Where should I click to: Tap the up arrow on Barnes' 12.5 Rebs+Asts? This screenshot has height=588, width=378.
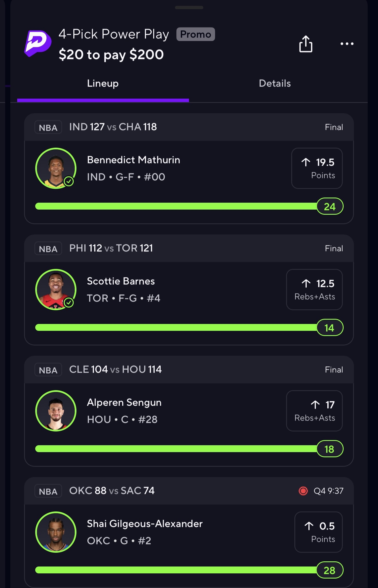tap(306, 284)
